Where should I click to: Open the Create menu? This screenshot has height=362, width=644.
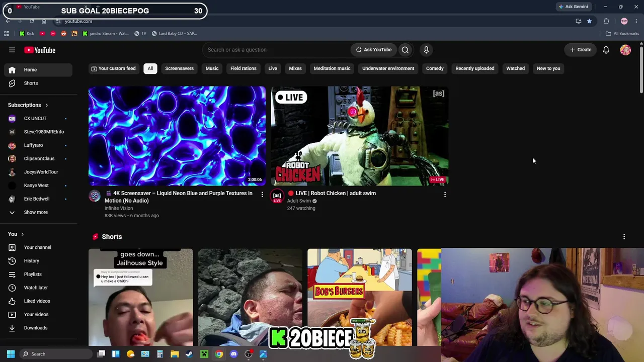coord(581,50)
